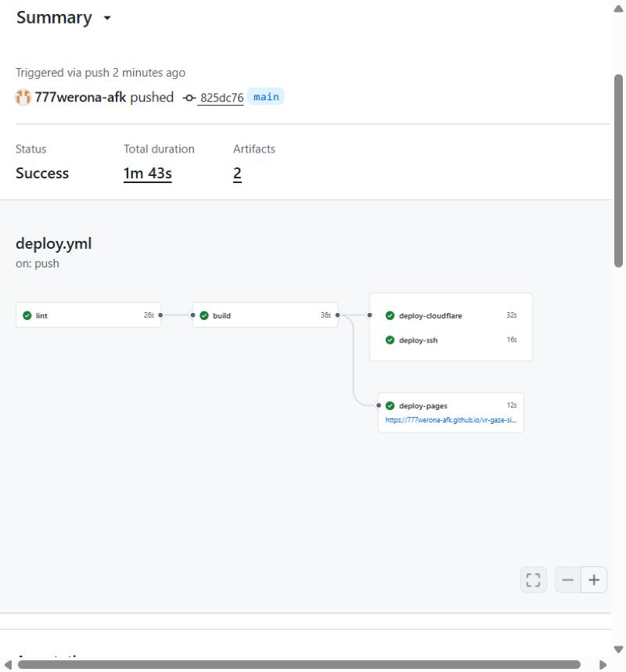
Task: Select the Artifacts label
Action: point(254,149)
